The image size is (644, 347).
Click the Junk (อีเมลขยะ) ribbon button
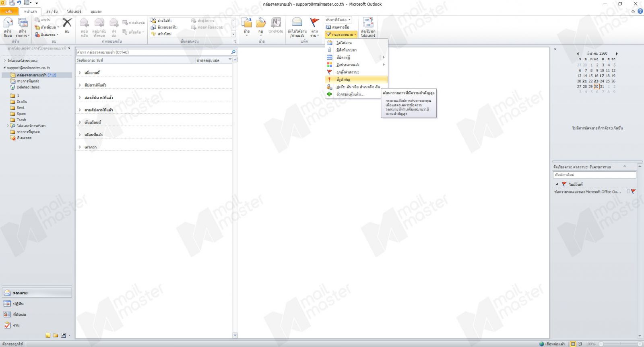pyautogui.click(x=47, y=35)
